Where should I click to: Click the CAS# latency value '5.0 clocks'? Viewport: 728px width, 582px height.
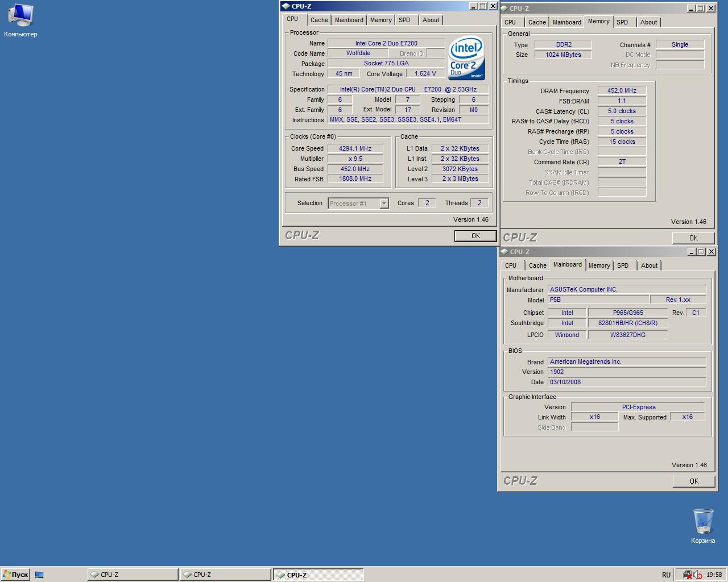622,111
